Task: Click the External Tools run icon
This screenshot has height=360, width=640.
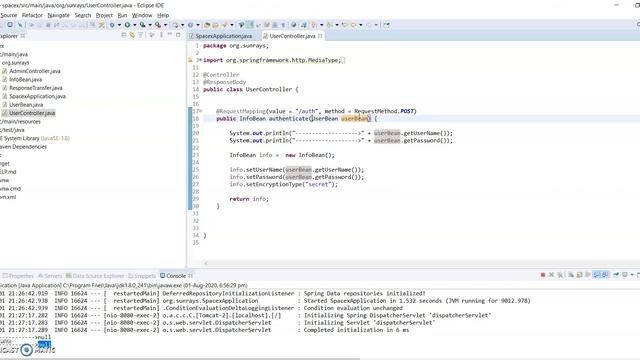Action: 158,25
